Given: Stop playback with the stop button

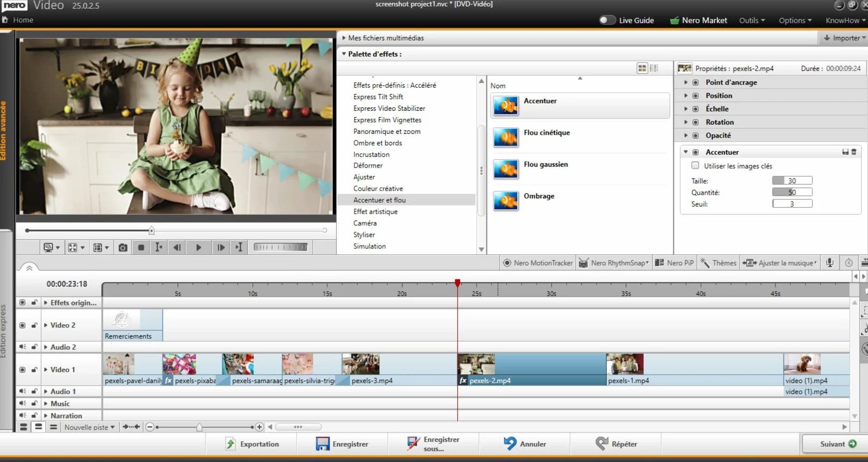Looking at the screenshot, I should [x=141, y=247].
